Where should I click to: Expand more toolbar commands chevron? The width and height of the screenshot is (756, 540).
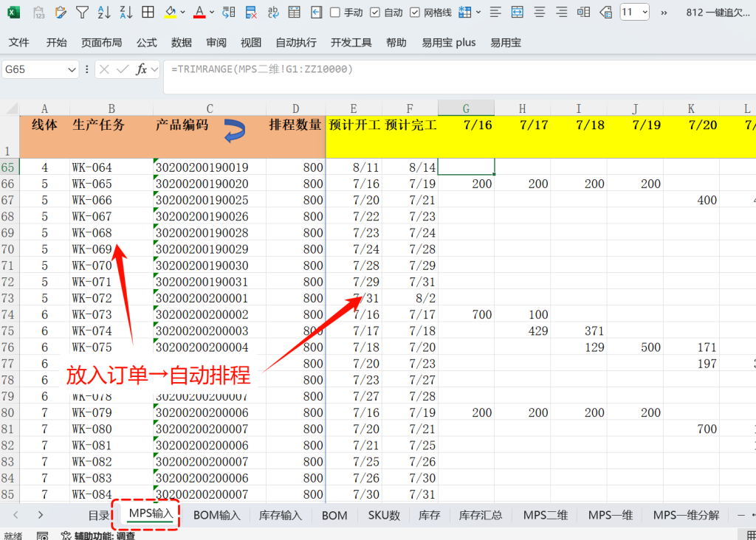click(x=664, y=13)
